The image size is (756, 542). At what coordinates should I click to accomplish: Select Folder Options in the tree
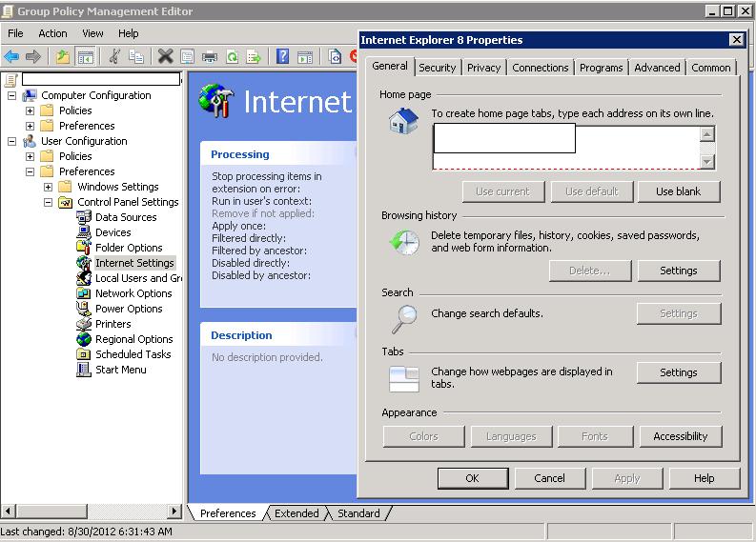(x=129, y=248)
